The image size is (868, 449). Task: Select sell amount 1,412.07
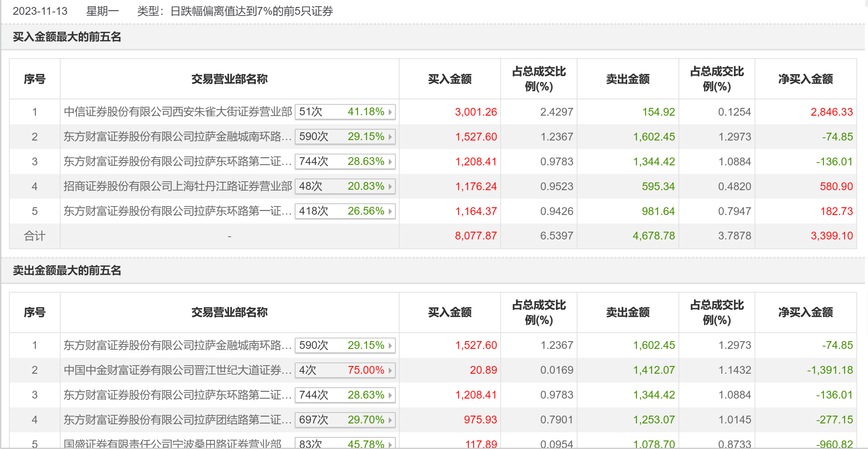click(654, 370)
